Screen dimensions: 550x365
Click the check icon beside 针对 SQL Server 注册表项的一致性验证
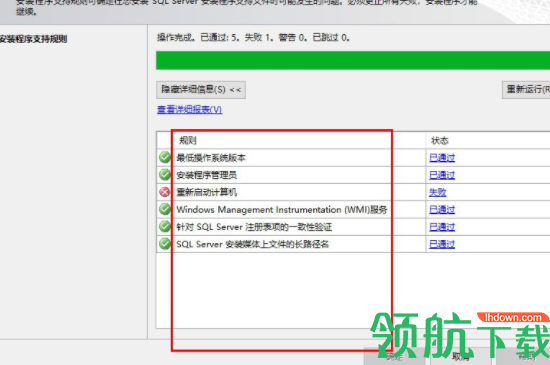[165, 227]
